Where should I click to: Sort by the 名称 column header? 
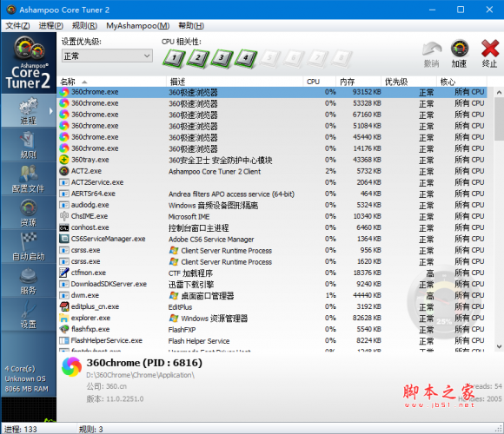[111, 82]
